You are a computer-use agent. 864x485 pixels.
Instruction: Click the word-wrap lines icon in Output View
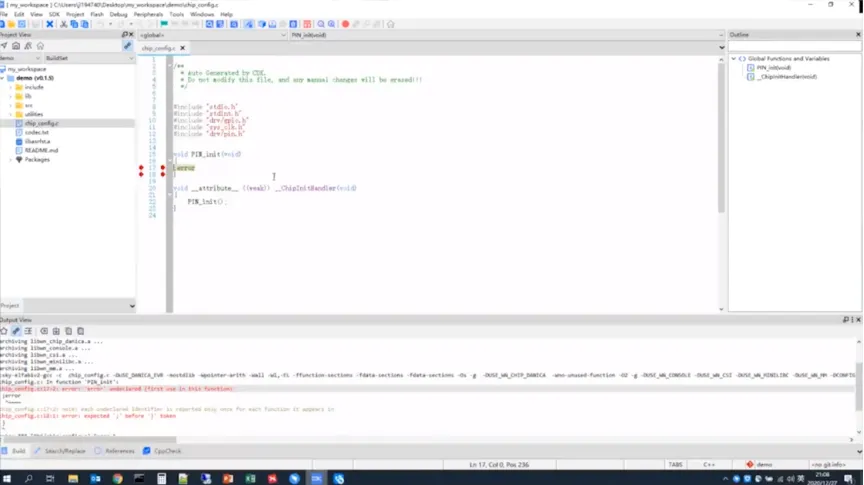tap(28, 331)
